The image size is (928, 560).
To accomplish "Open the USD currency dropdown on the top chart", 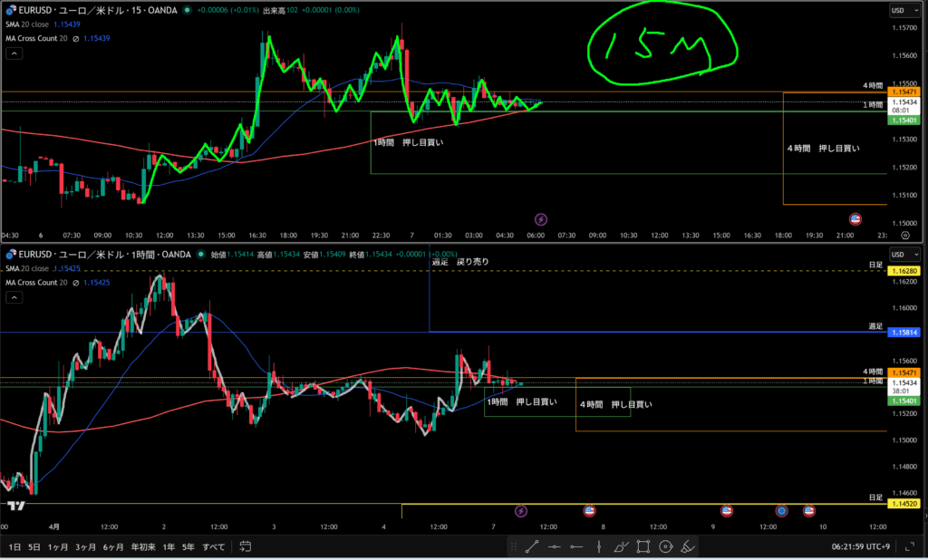I will tap(901, 11).
